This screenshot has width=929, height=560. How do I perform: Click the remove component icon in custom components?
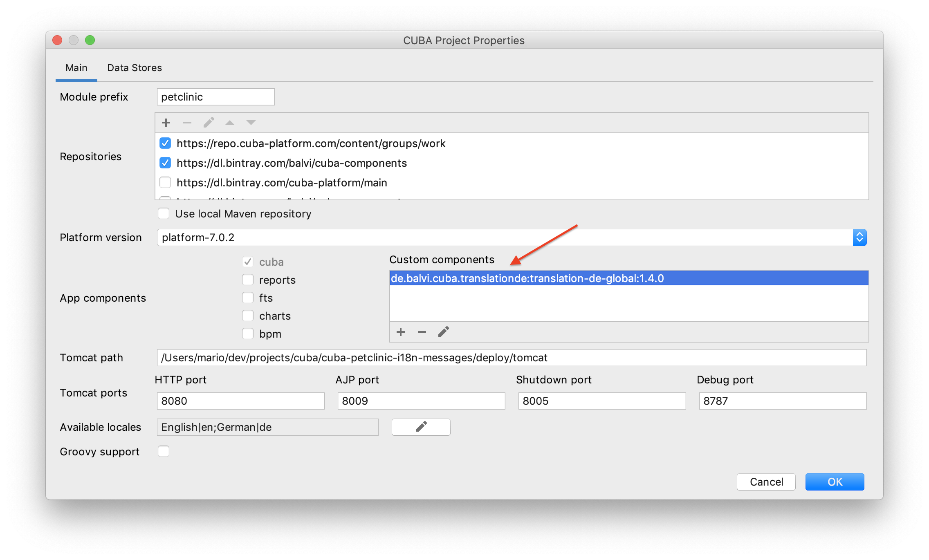click(421, 332)
